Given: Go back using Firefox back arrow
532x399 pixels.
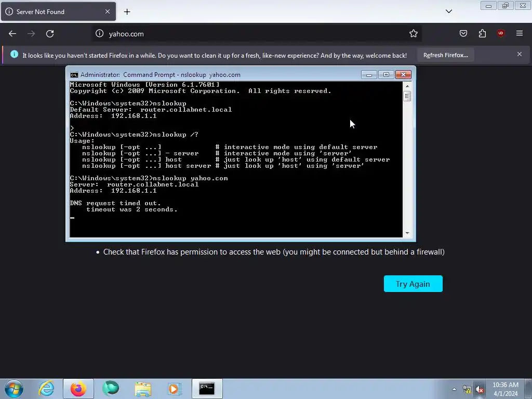Looking at the screenshot, I should [x=12, y=34].
